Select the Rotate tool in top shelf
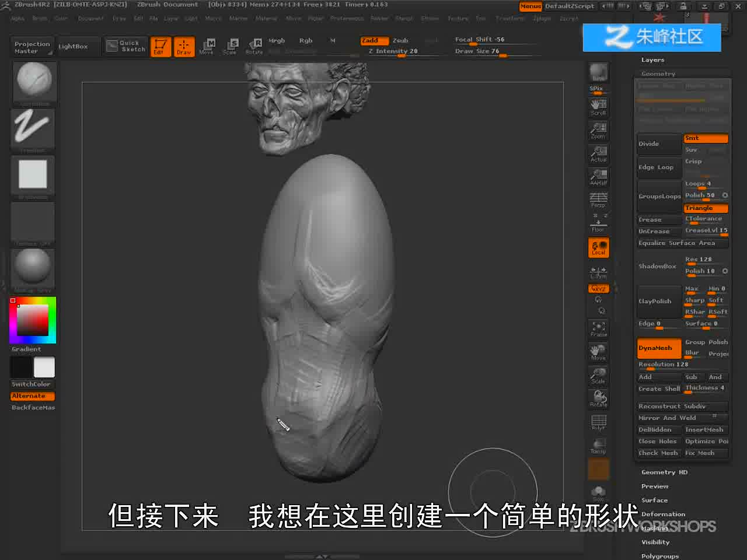Screen dimensions: 747x560 click(x=254, y=46)
